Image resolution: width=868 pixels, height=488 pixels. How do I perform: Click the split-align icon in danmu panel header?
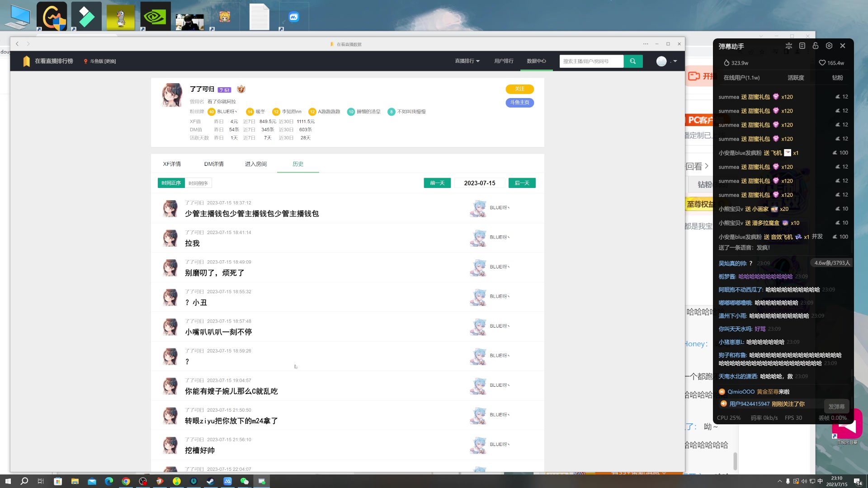click(x=788, y=46)
